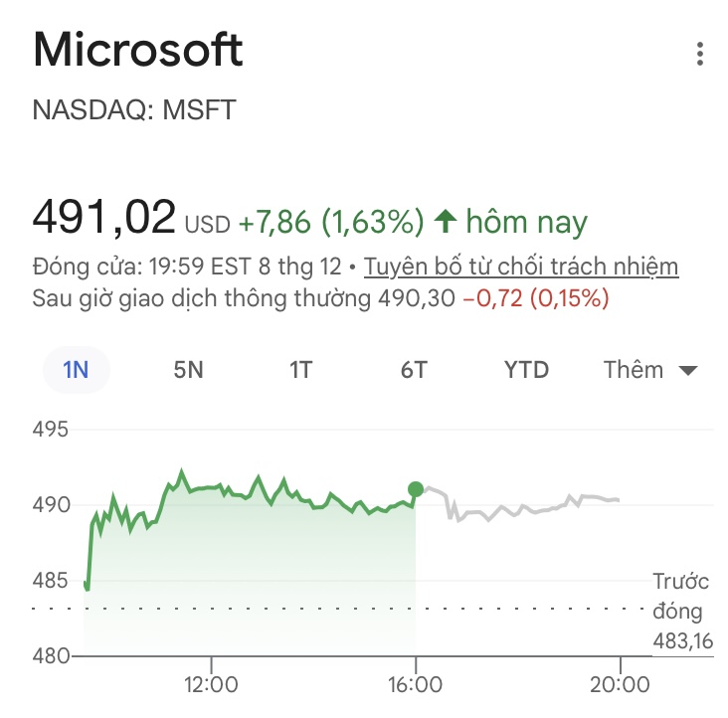Click the +7,86 (1,63%) daily change
The image size is (728, 718).
point(331,221)
